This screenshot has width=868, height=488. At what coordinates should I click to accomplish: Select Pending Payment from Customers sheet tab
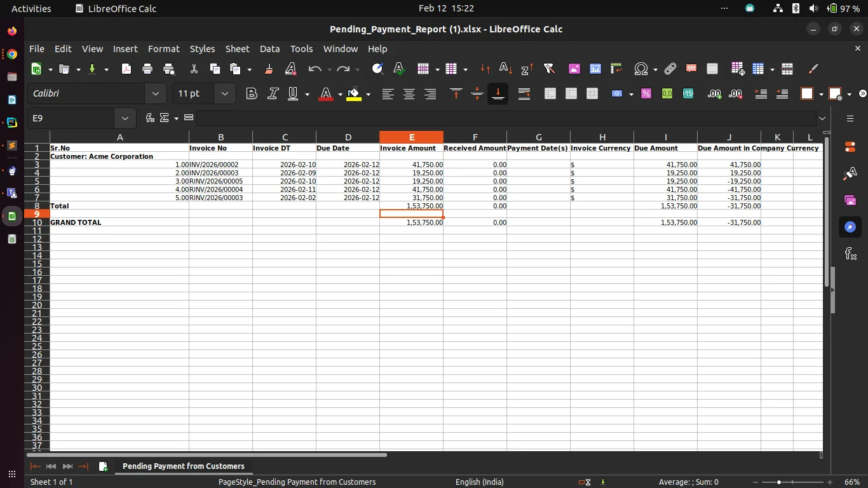point(183,466)
